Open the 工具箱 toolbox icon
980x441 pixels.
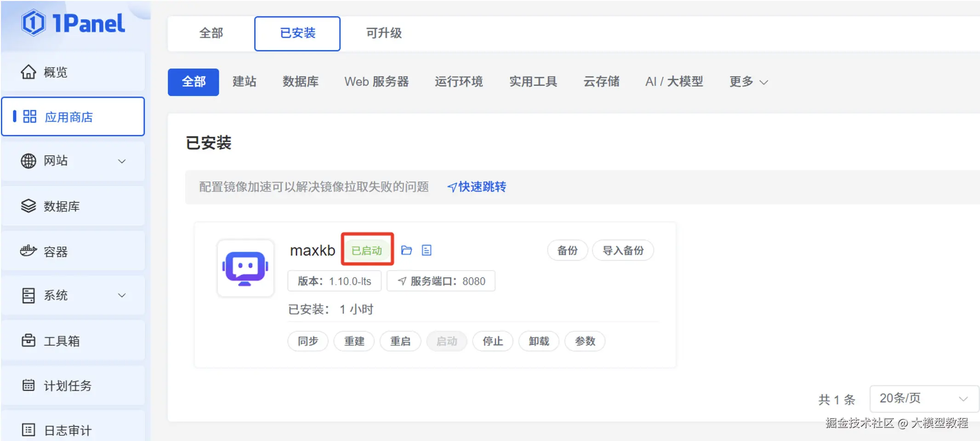28,340
